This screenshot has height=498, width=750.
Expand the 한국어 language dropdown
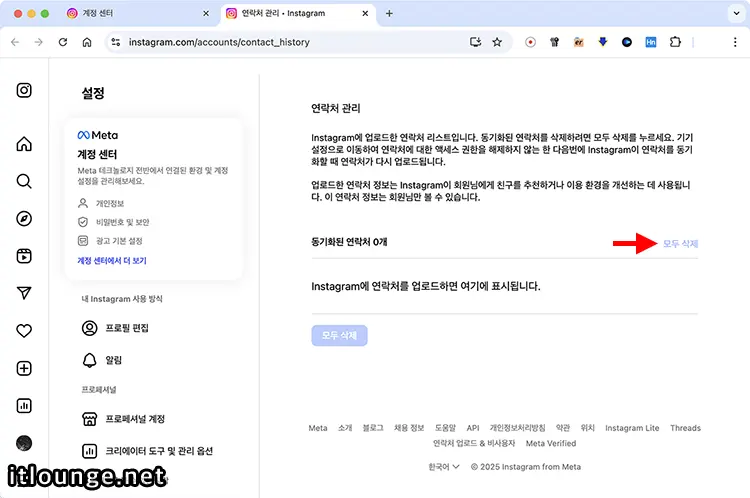[444, 466]
